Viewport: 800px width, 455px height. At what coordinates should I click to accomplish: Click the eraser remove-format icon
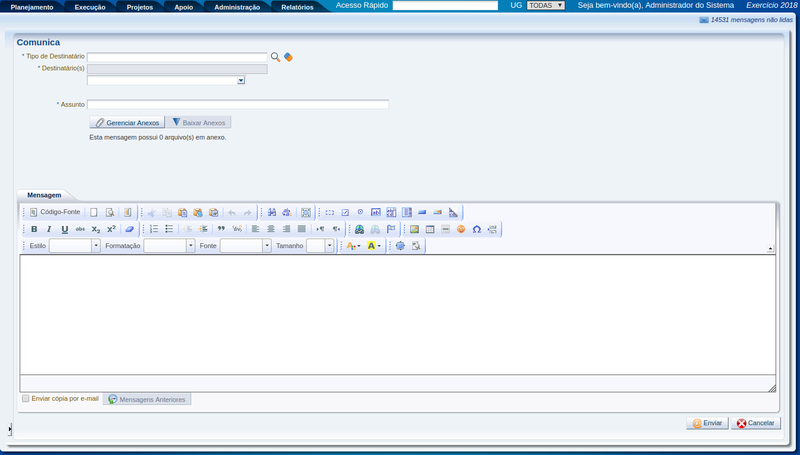tap(129, 229)
